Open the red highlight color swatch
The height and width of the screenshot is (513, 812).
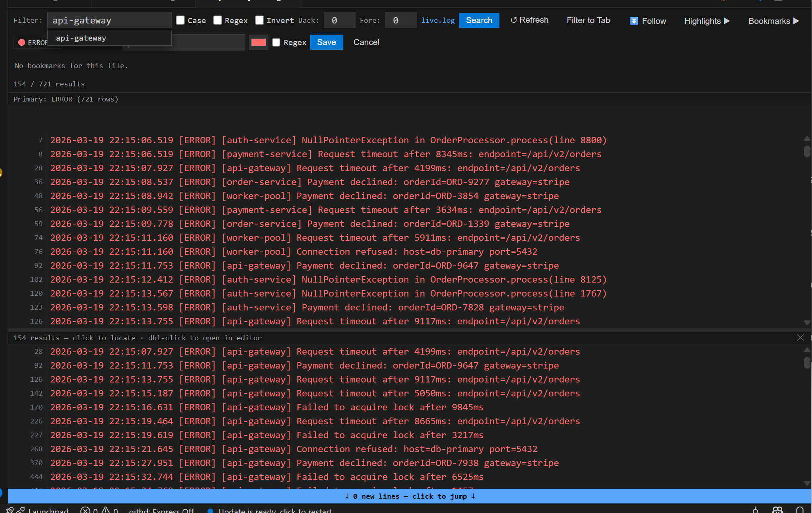258,42
